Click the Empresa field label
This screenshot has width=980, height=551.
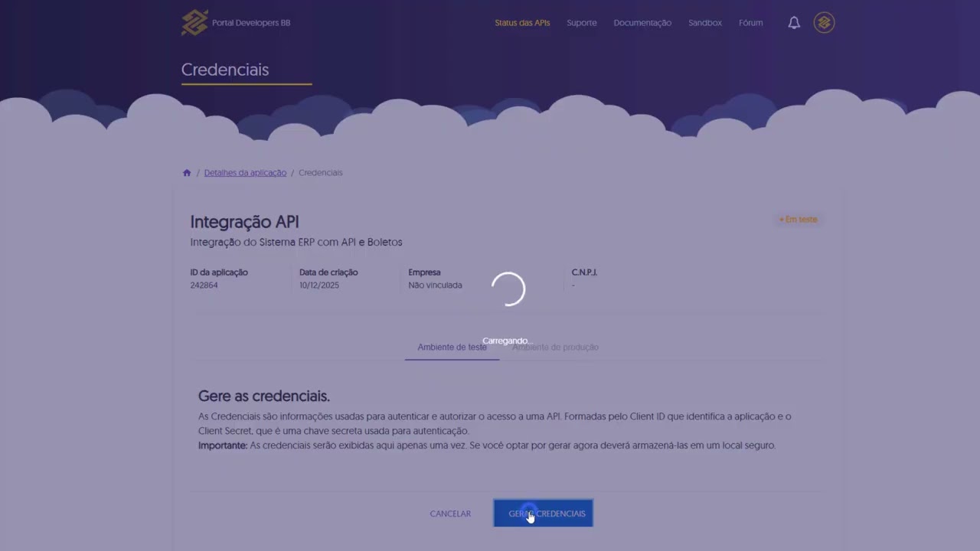tap(424, 272)
